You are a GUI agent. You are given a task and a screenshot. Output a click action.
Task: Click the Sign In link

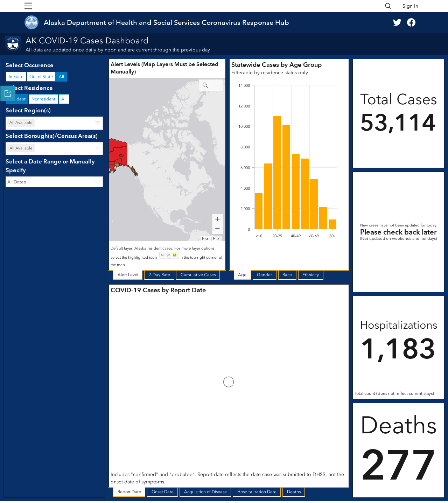point(410,6)
